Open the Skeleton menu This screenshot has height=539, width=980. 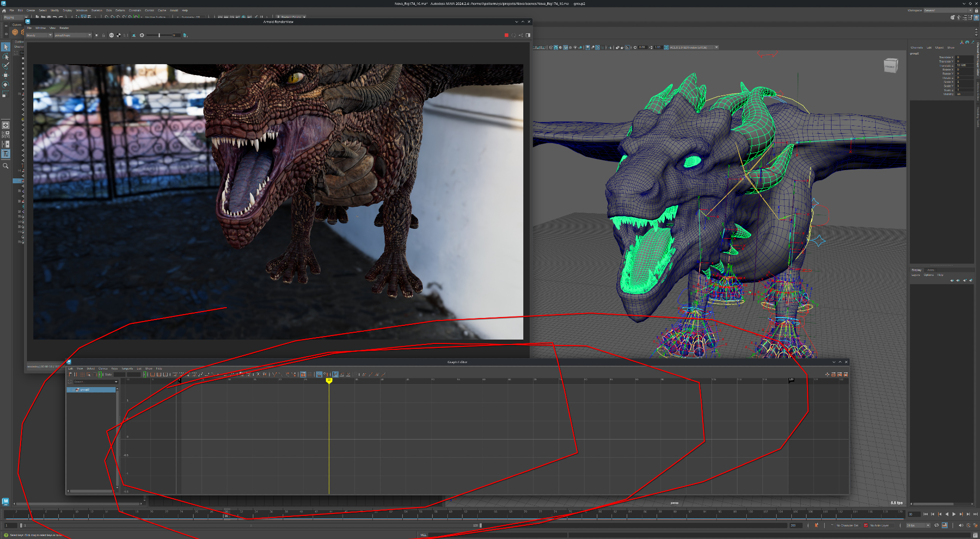tap(97, 10)
